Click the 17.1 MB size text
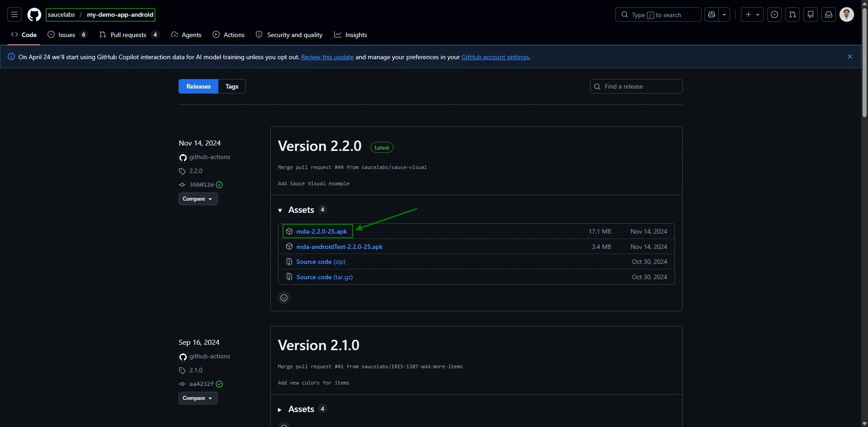868x427 pixels. click(x=599, y=231)
